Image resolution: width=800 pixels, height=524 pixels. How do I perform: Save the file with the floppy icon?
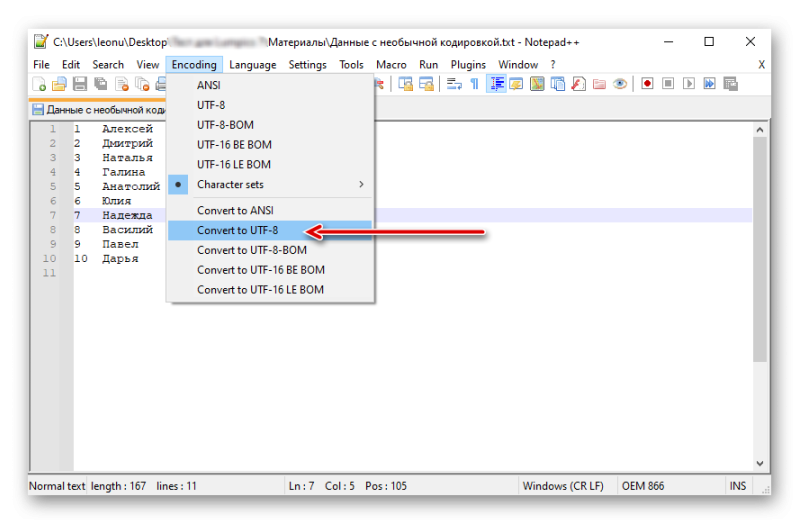(80, 84)
